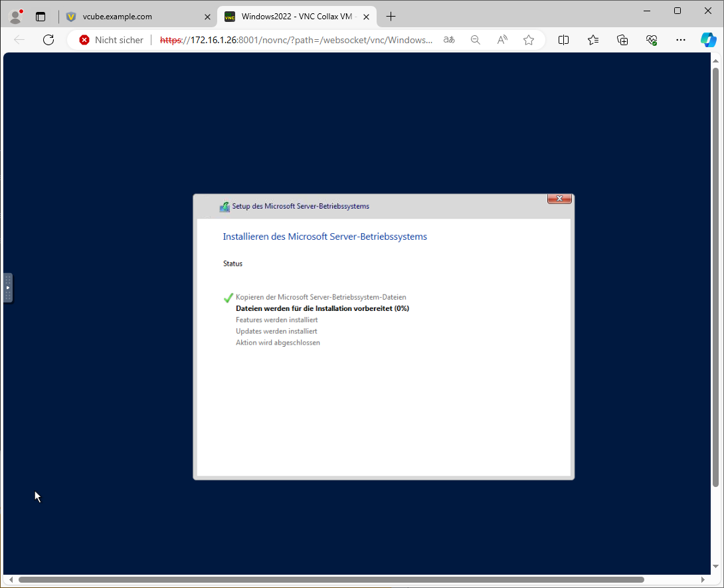Toggle the split screen icon

[x=563, y=40]
